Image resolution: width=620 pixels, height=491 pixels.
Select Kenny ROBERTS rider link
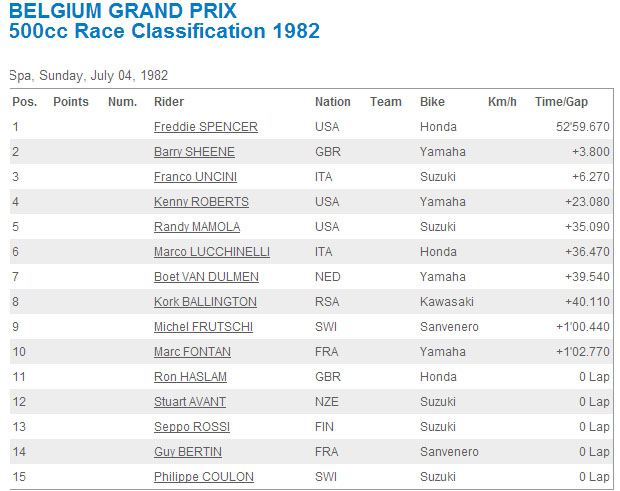click(x=201, y=202)
